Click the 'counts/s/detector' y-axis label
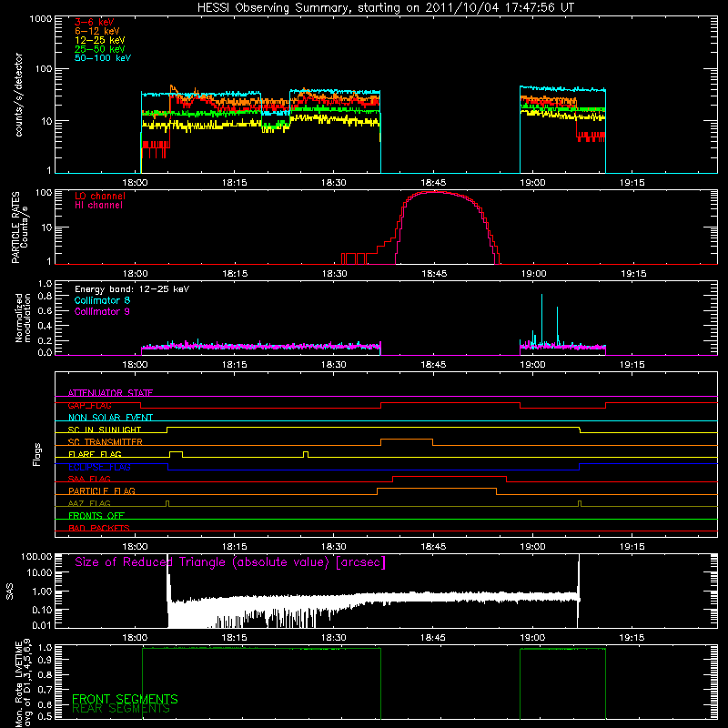This screenshot has width=728, height=728. click(x=19, y=95)
